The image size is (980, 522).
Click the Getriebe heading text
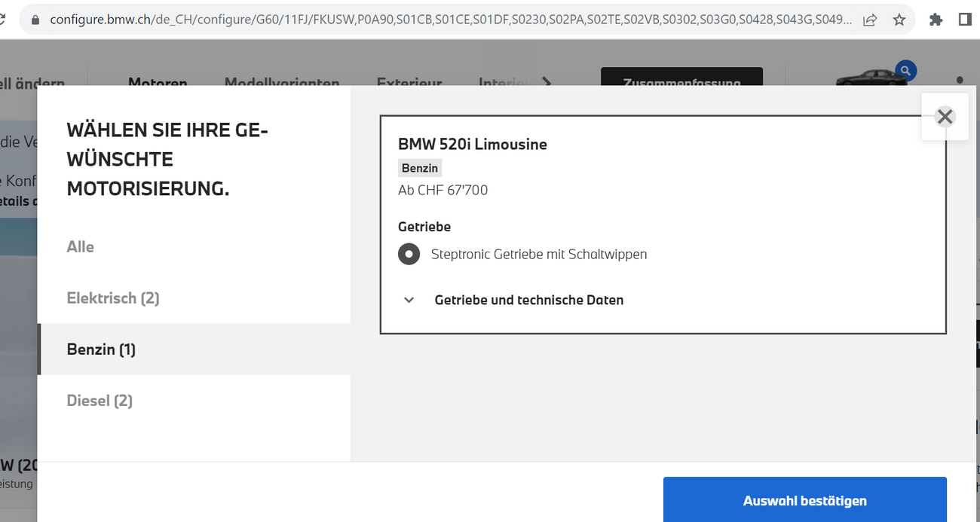click(x=424, y=227)
